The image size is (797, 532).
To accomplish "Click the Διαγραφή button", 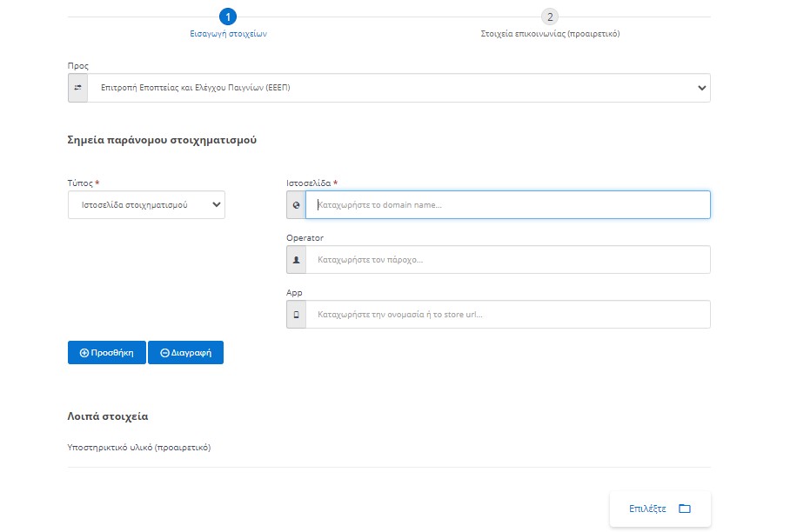I will click(x=185, y=353).
